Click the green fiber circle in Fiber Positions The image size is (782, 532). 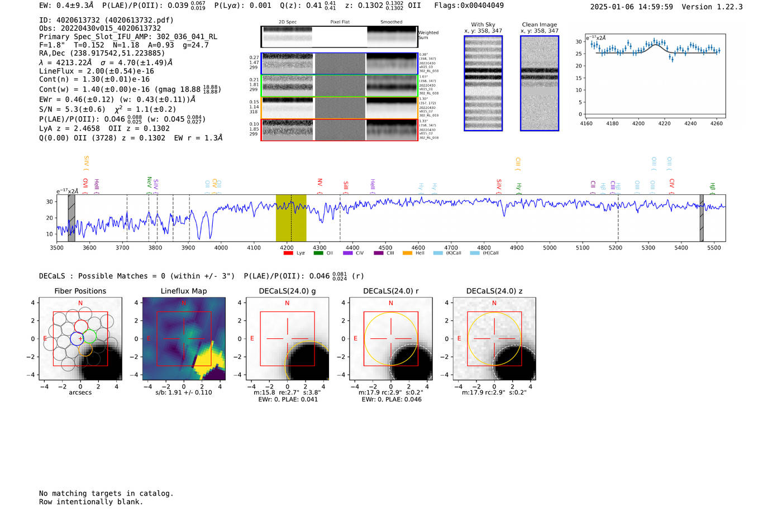tap(89, 336)
